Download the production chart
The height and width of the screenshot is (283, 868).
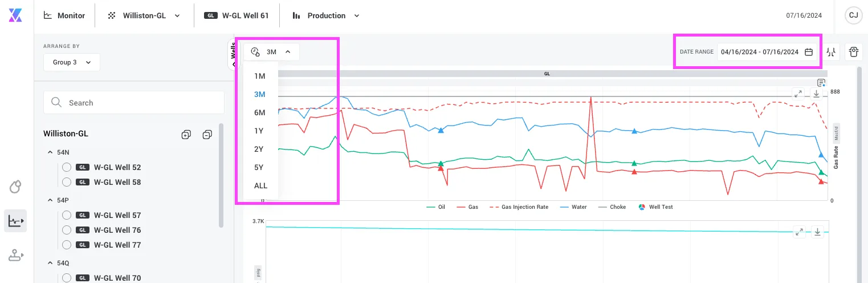(816, 93)
